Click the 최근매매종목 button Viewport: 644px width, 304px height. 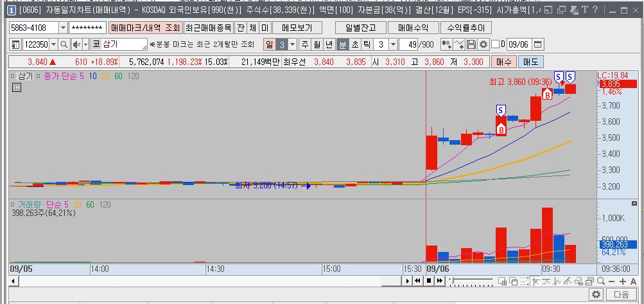(x=209, y=28)
